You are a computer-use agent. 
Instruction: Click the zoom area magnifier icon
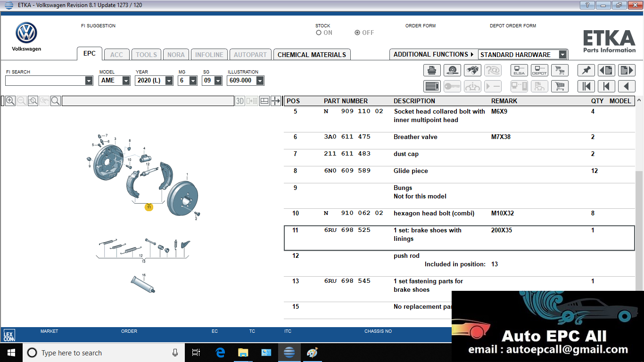(x=33, y=101)
